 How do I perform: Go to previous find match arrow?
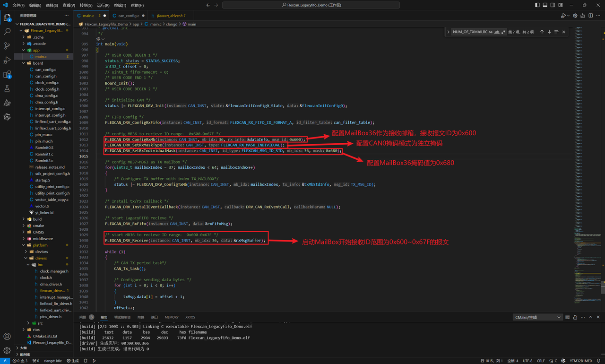pyautogui.click(x=542, y=32)
